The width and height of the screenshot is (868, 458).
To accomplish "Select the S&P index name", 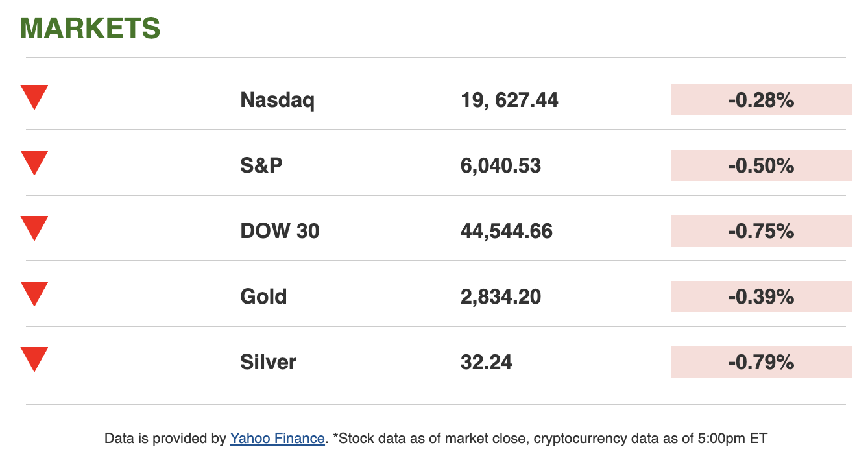I will point(261,166).
